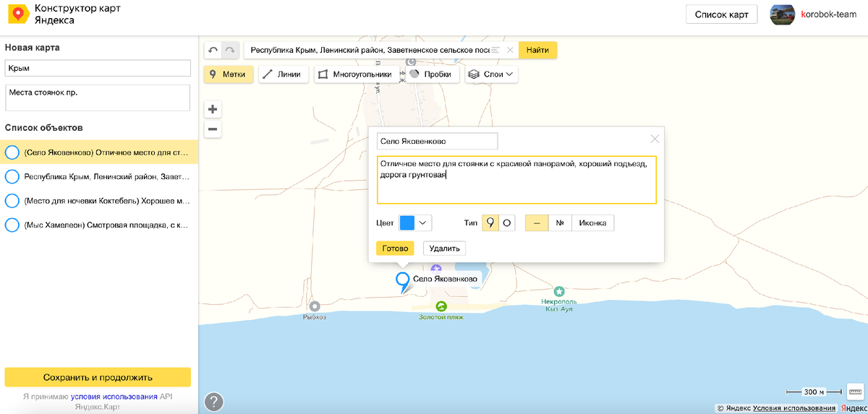Click Готово to finish the placemark
The width and height of the screenshot is (868, 414).
[x=395, y=248]
